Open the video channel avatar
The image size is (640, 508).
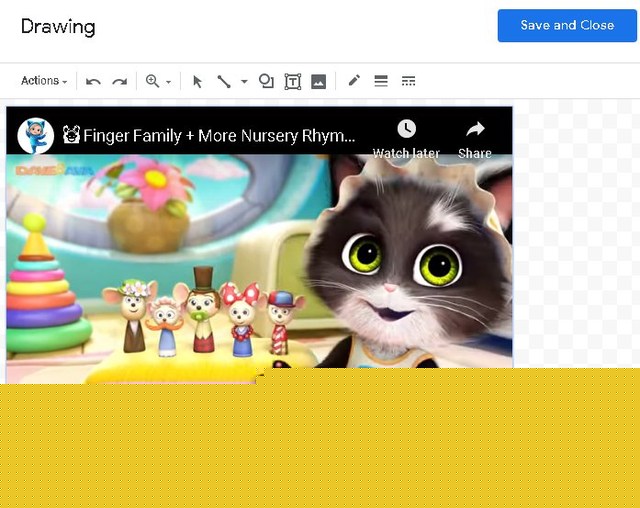pos(35,135)
